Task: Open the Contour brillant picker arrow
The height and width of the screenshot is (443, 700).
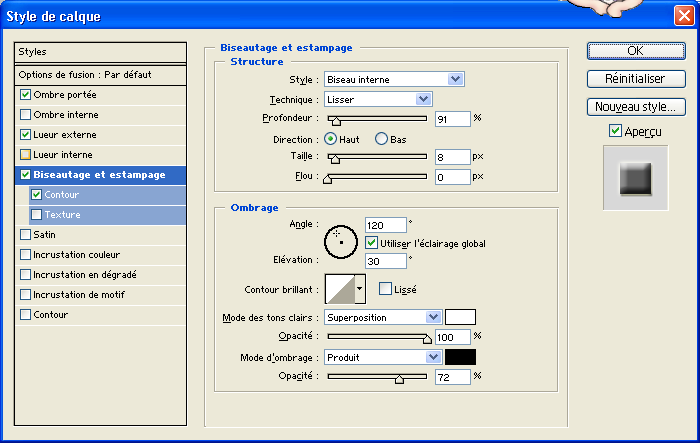Action: (x=360, y=289)
